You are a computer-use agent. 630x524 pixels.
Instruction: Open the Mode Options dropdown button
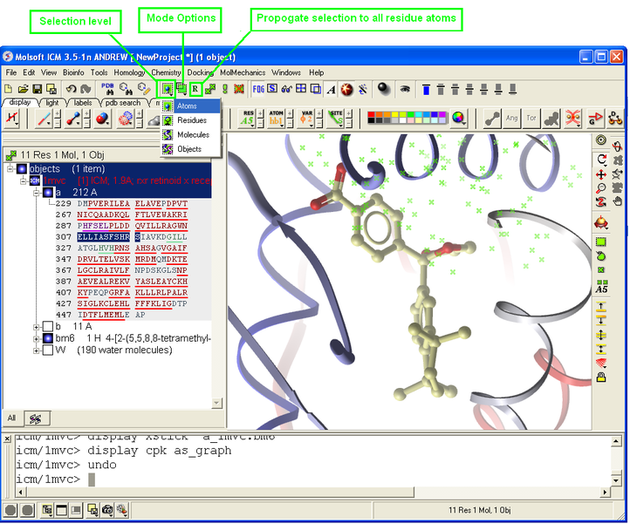(x=182, y=89)
